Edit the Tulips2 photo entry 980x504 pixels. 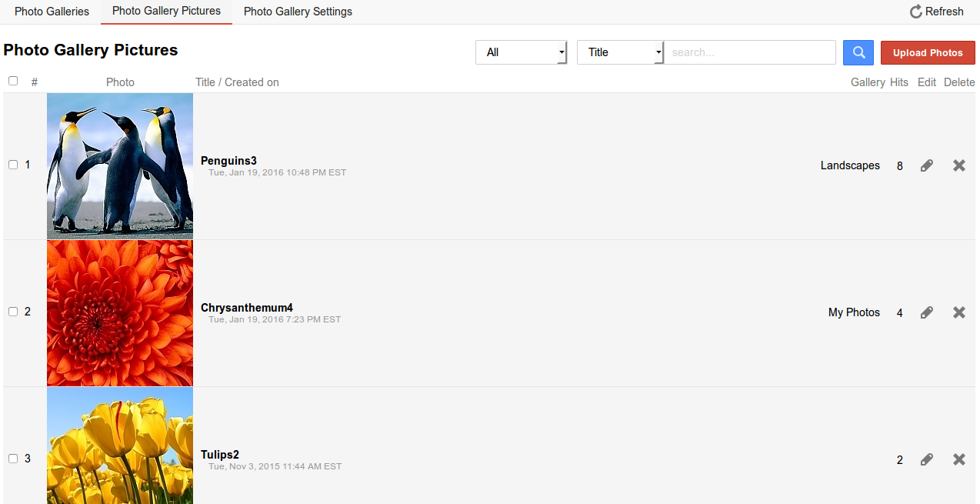[927, 459]
